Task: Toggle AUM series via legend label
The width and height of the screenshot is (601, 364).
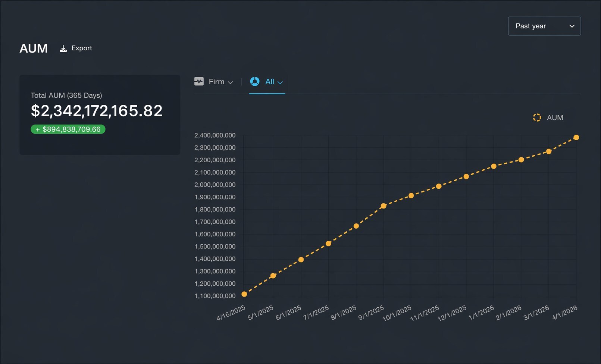Action: 555,117
